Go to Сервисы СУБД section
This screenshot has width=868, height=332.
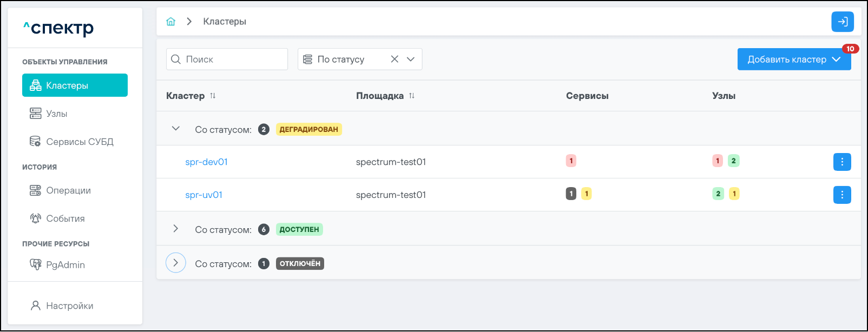point(80,142)
